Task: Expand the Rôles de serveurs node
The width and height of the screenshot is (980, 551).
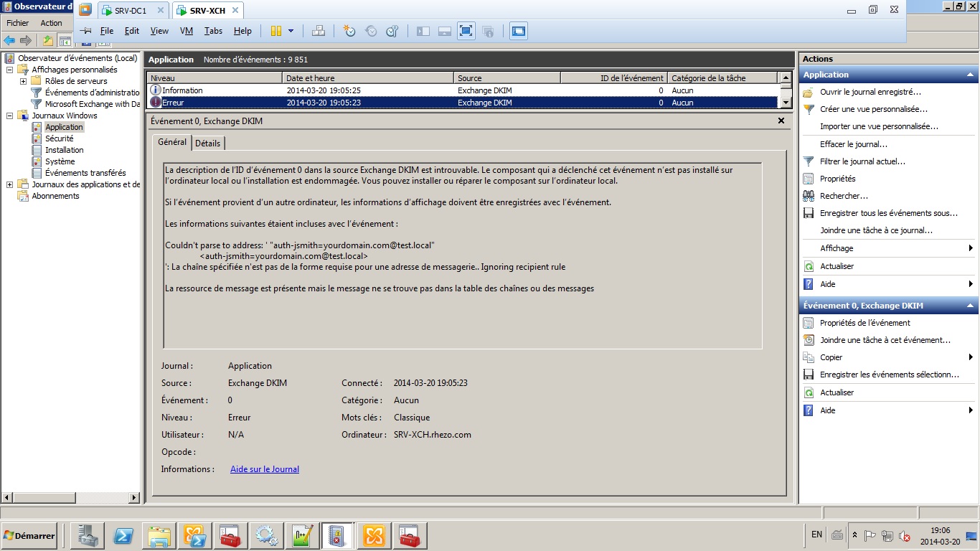Action: pos(23,81)
